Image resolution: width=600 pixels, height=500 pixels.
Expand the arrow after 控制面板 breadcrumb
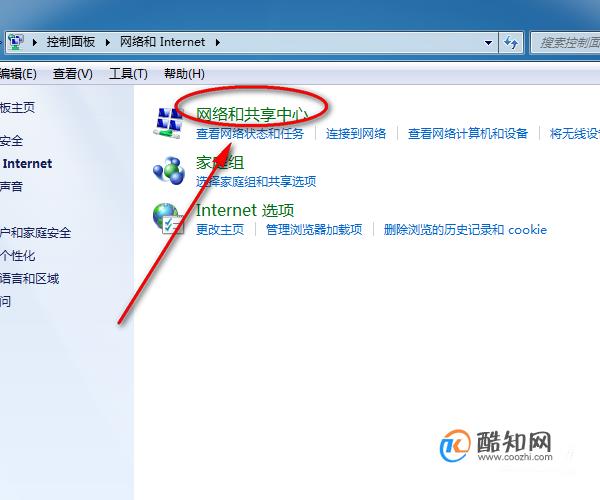pos(108,42)
